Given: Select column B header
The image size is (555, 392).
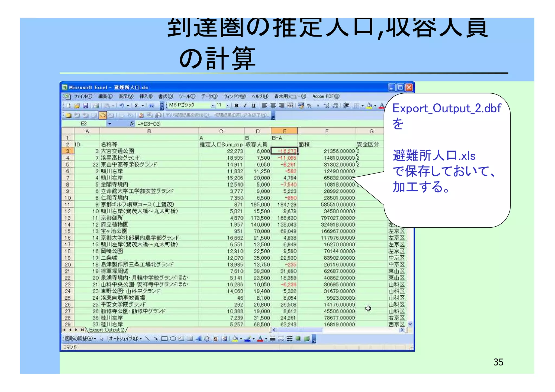Looking at the screenshot, I should point(149,131).
